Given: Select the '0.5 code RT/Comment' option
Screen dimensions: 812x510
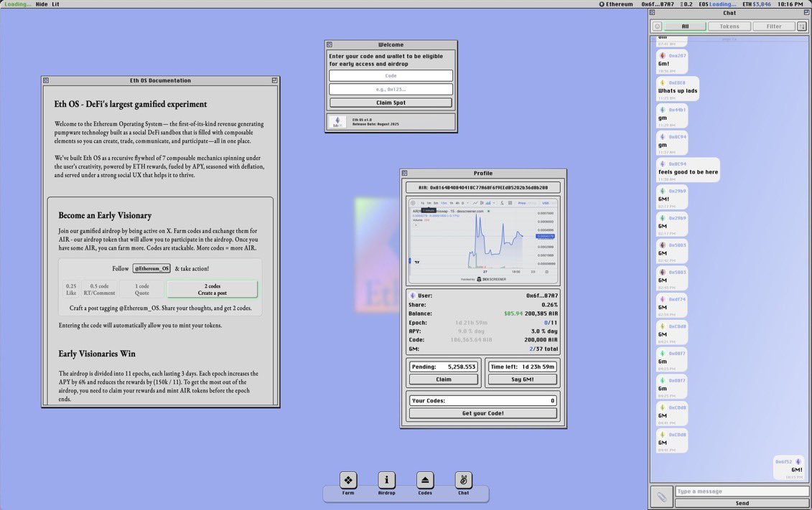Looking at the screenshot, I should (99, 289).
